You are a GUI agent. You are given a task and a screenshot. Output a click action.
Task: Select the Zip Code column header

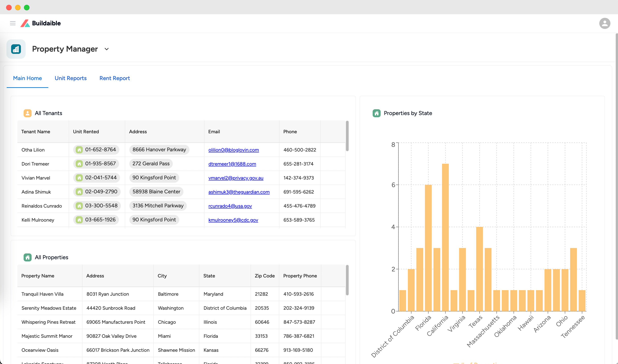click(265, 276)
